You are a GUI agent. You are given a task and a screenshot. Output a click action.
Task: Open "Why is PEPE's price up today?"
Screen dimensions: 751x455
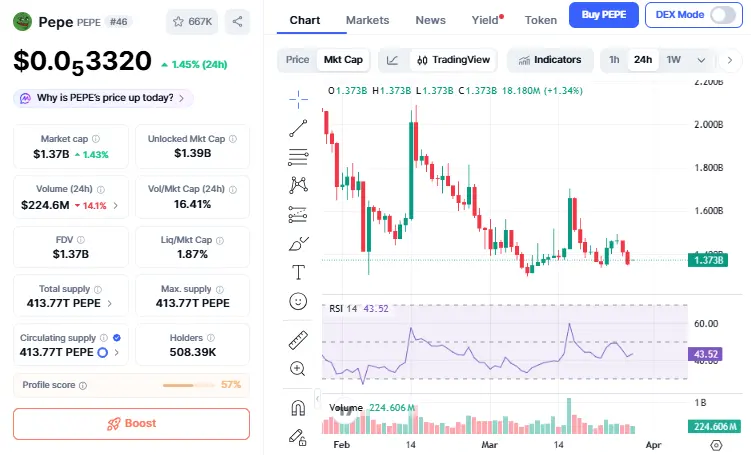[104, 98]
